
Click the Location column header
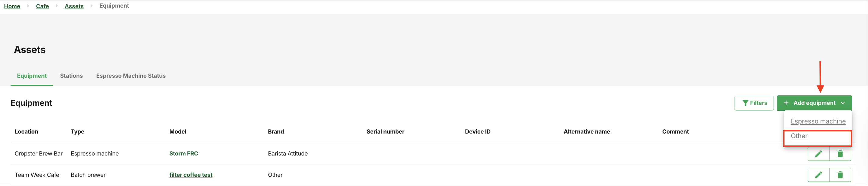(x=26, y=132)
